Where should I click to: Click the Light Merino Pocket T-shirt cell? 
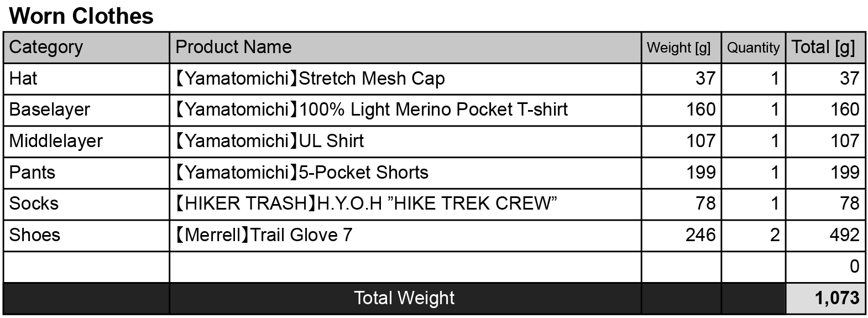point(371,110)
